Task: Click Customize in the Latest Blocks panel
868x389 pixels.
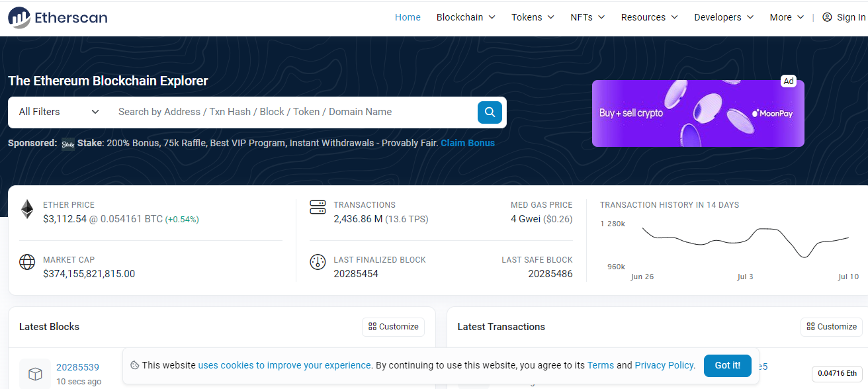Action: (x=393, y=326)
